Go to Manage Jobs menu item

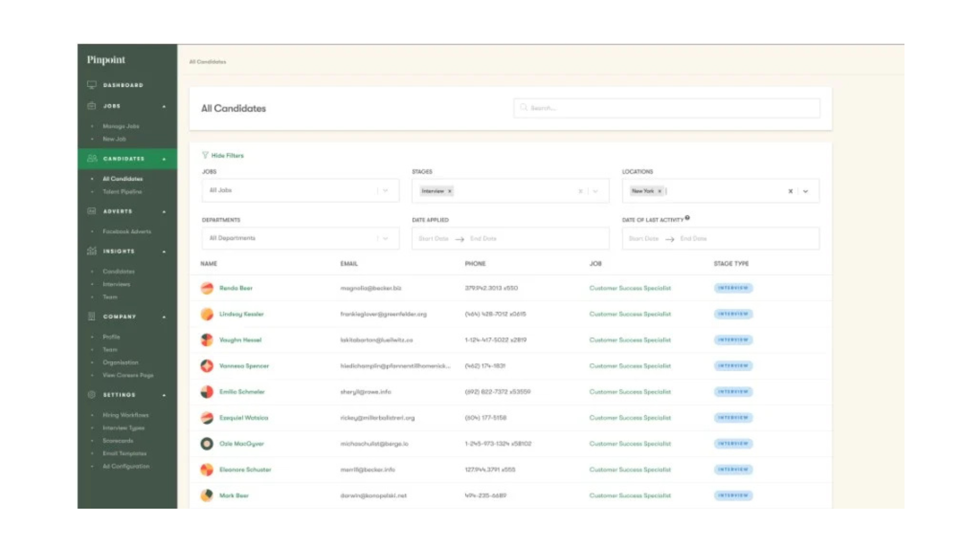coord(121,126)
